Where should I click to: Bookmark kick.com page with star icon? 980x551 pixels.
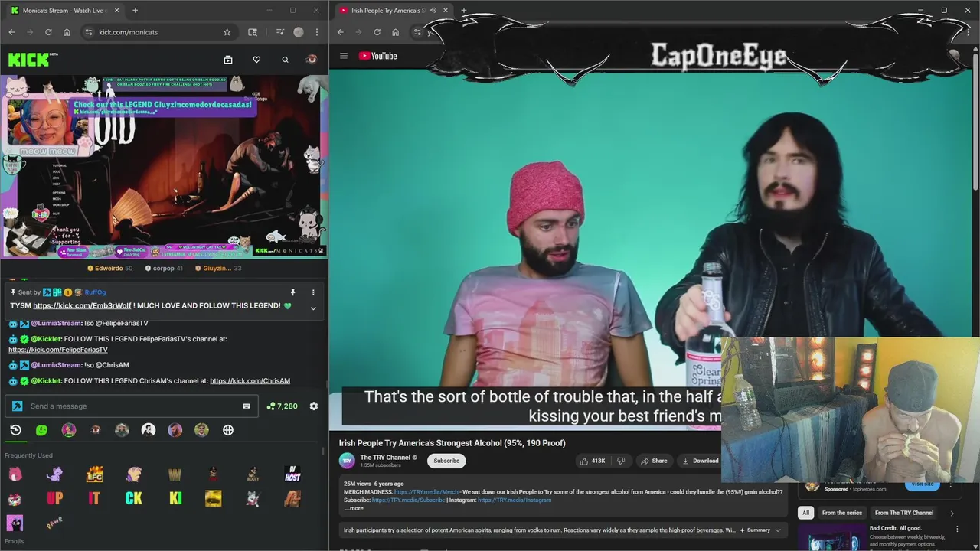coord(227,32)
